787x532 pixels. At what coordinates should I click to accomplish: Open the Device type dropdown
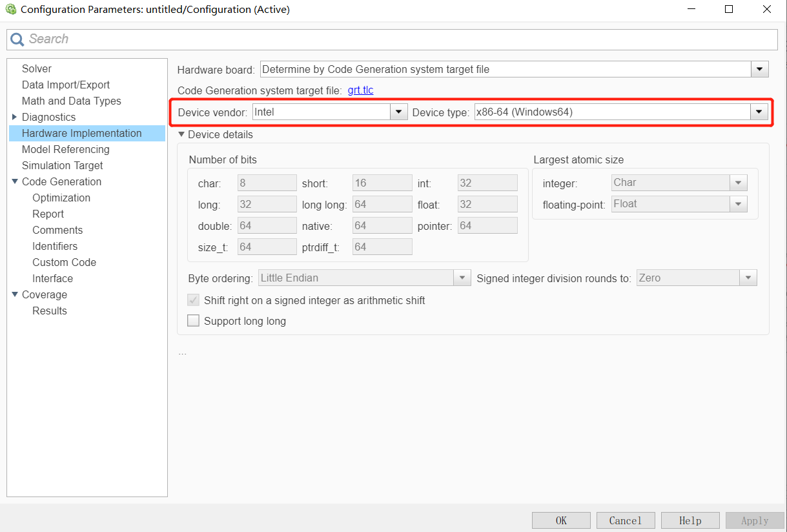pyautogui.click(x=759, y=112)
